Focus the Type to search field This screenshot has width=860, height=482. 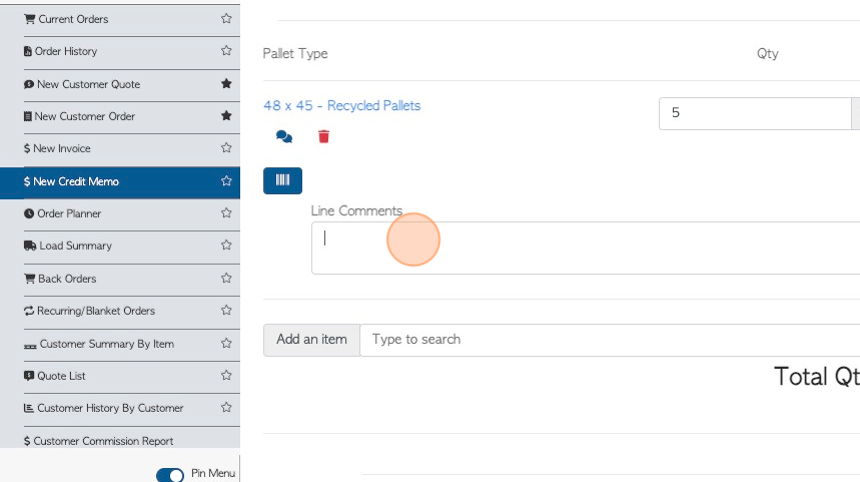pos(610,340)
